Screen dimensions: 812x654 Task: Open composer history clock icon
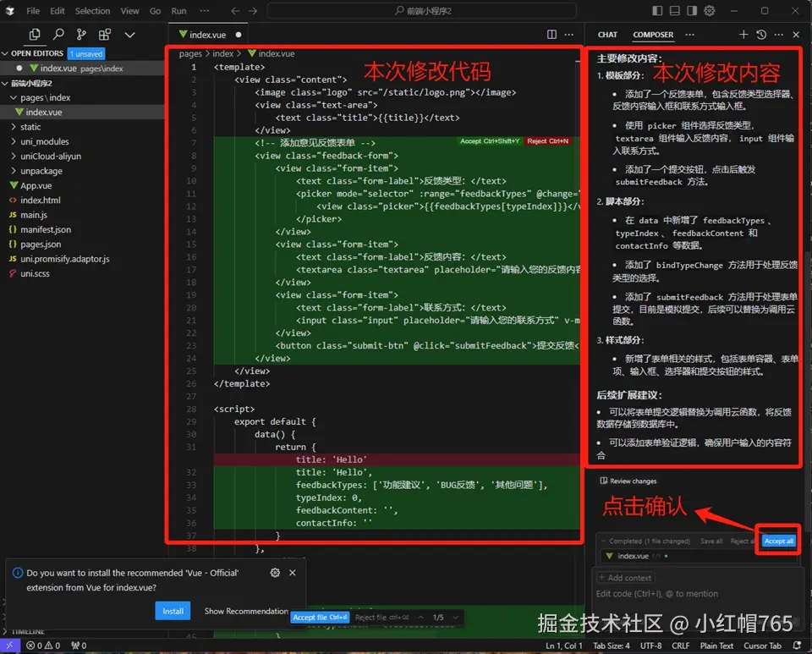761,35
